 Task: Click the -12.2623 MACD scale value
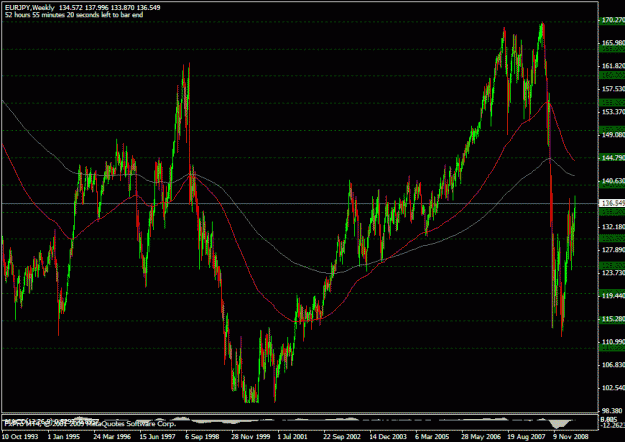click(x=613, y=425)
